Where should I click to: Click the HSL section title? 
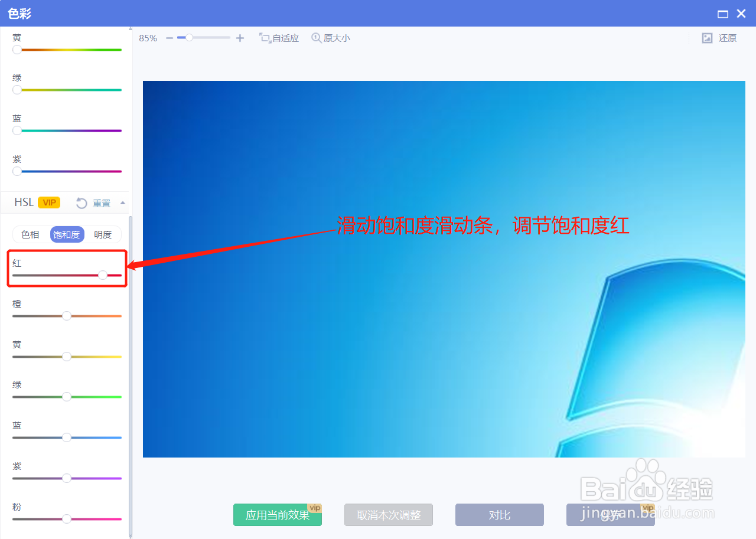point(24,202)
